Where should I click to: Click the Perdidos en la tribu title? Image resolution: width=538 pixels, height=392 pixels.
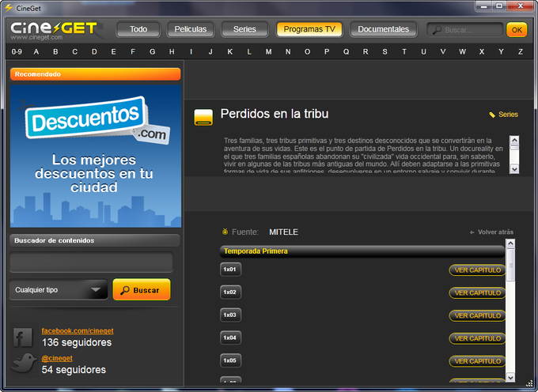[x=275, y=114]
